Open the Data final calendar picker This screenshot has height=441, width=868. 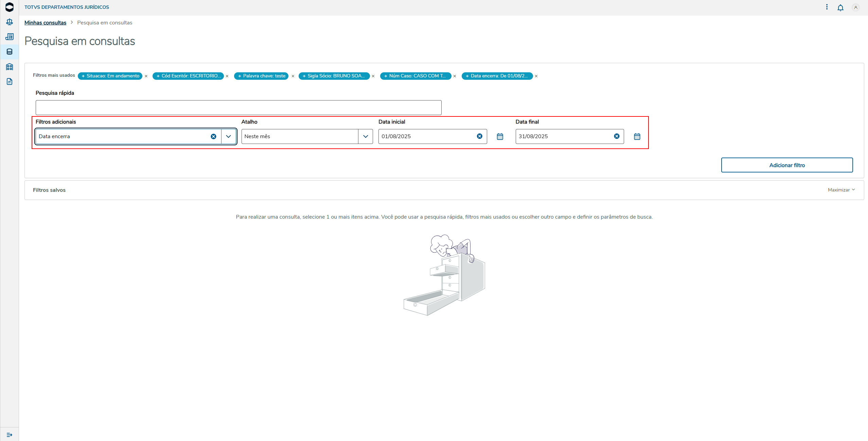(637, 136)
